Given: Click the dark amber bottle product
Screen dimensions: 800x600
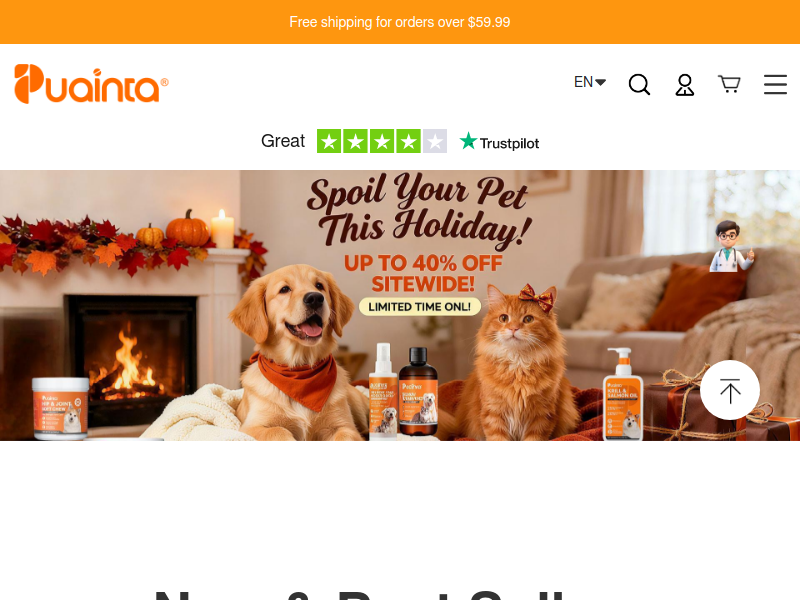Looking at the screenshot, I should pos(418,391).
